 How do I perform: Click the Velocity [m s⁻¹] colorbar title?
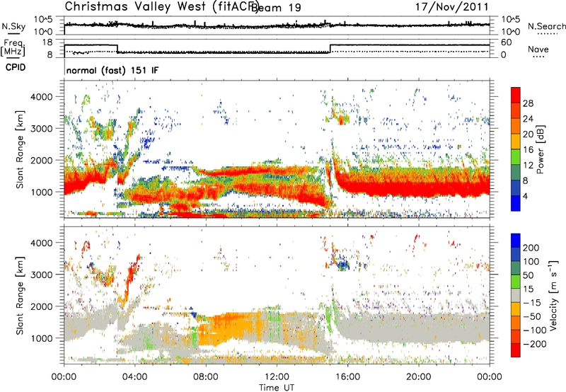pyautogui.click(x=553, y=295)
